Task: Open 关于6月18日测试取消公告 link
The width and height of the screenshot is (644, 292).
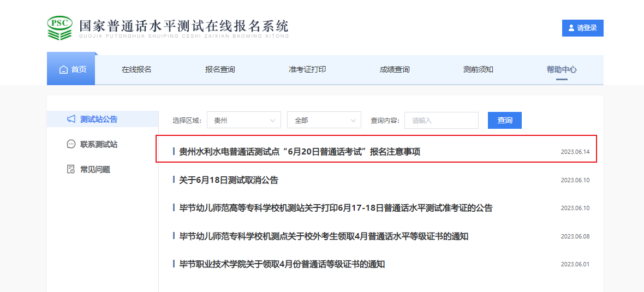Action: point(229,180)
